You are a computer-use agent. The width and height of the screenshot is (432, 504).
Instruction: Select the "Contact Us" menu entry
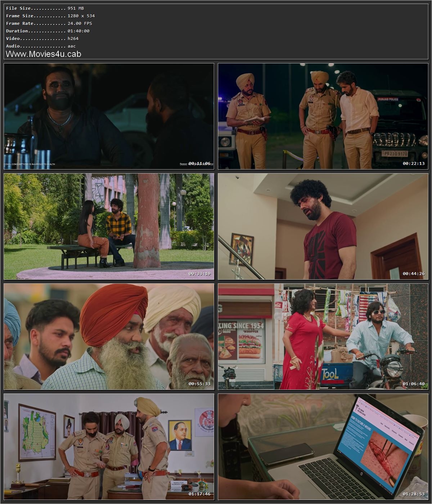(x=411, y=443)
